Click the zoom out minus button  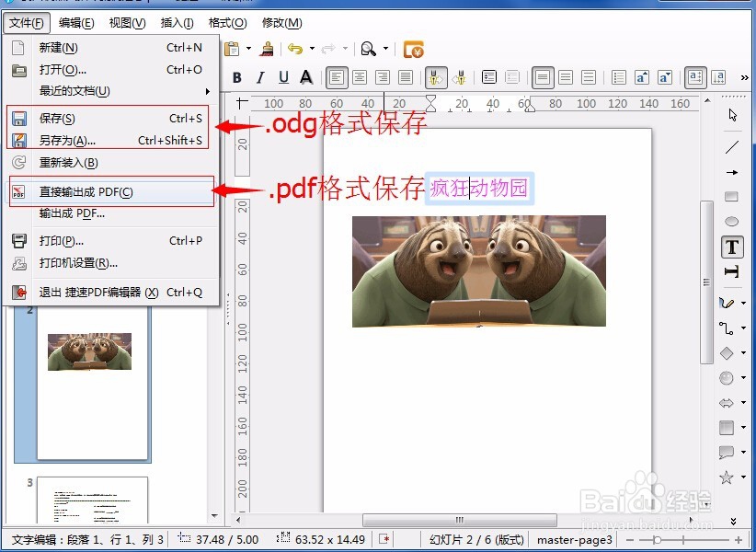coord(630,539)
